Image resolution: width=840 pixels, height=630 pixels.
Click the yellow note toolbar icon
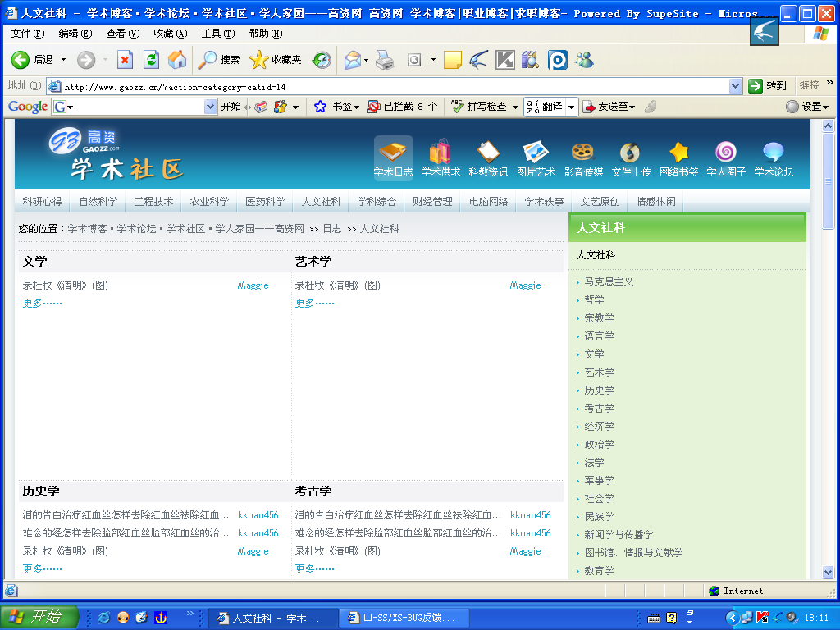[453, 60]
